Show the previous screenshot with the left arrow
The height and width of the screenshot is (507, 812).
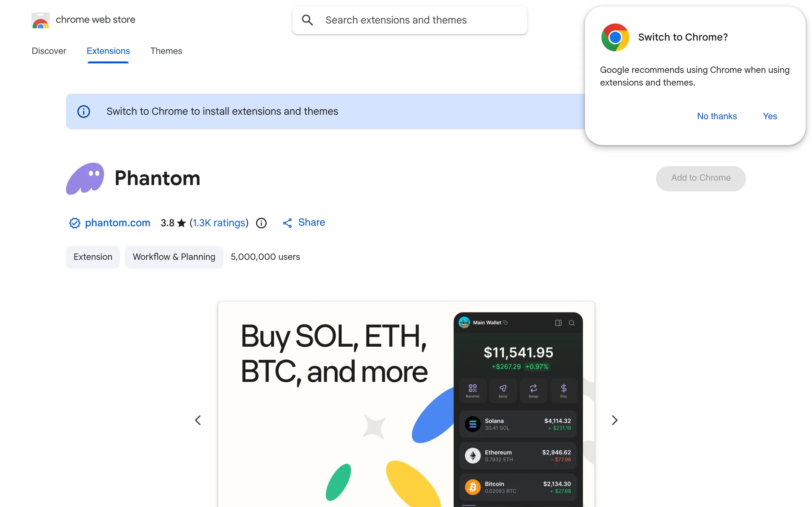(x=198, y=420)
